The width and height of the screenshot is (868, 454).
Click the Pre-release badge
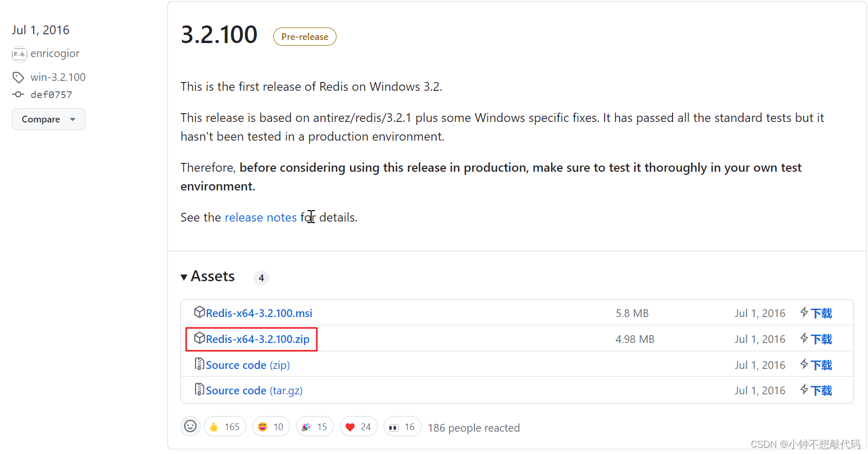coord(305,37)
